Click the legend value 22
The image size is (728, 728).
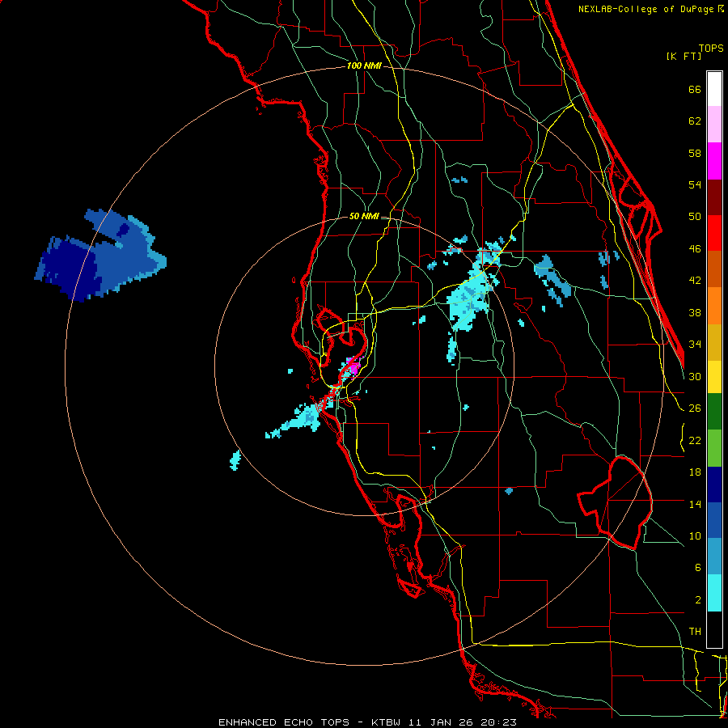pyautogui.click(x=695, y=440)
